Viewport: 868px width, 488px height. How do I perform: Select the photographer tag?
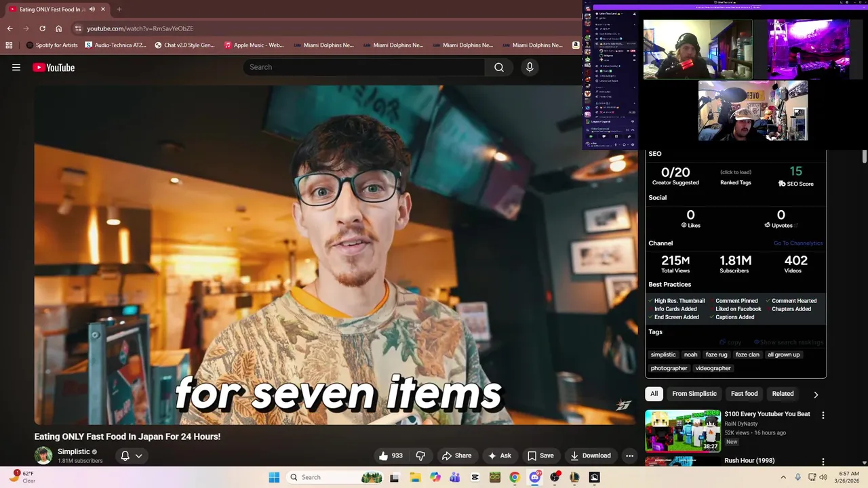(669, 368)
